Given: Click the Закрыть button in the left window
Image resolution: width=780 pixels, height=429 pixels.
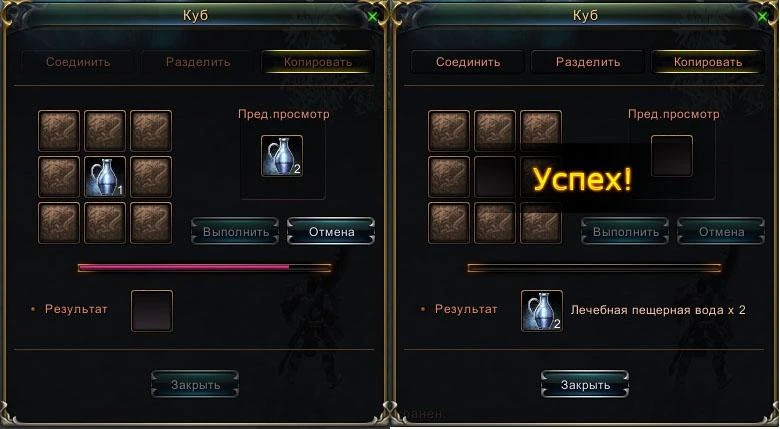Looking at the screenshot, I should [x=195, y=385].
